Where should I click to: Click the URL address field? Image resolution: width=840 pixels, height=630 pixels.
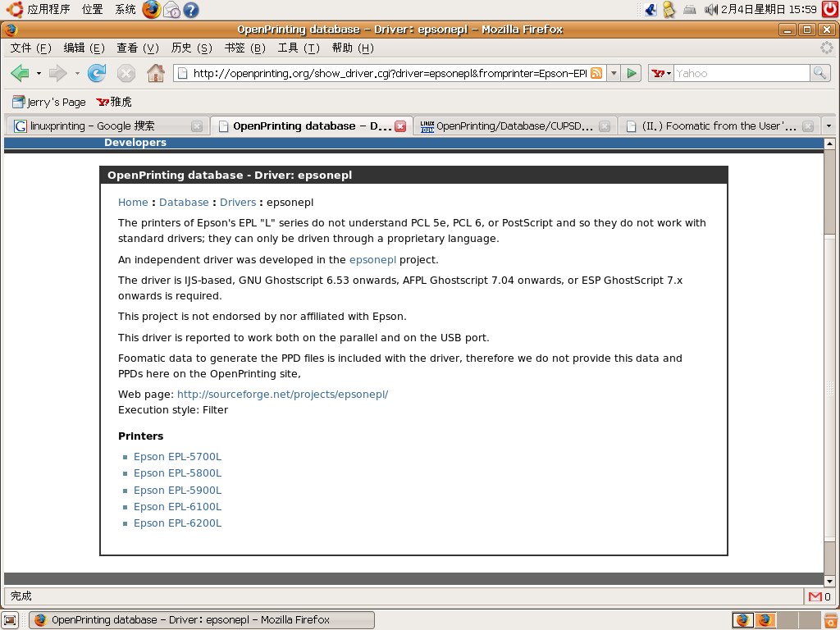390,73
